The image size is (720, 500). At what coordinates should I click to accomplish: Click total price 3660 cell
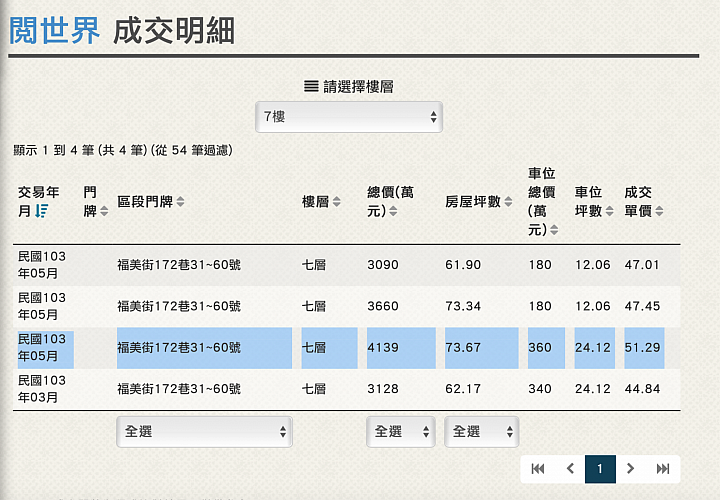click(x=382, y=306)
